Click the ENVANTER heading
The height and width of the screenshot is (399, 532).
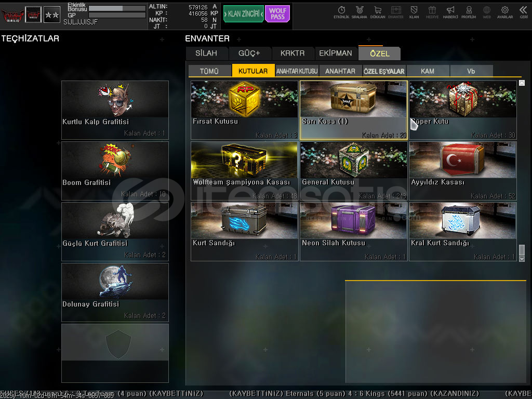tap(207, 38)
